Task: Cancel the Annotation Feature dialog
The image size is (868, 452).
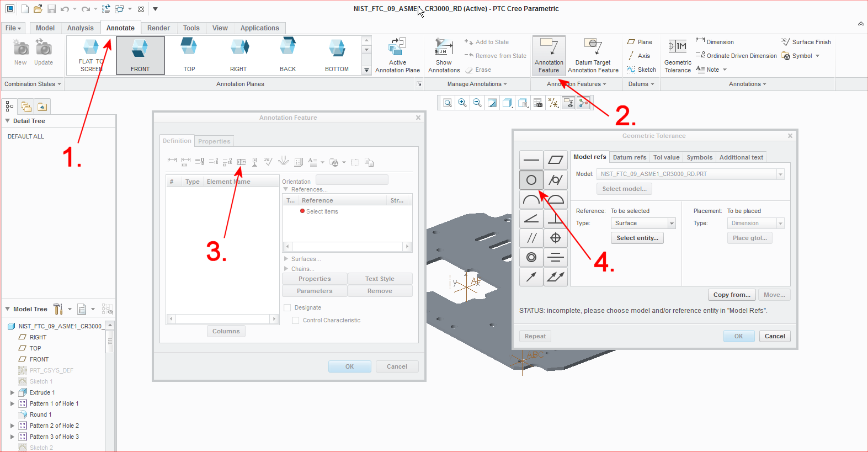Action: 397,366
